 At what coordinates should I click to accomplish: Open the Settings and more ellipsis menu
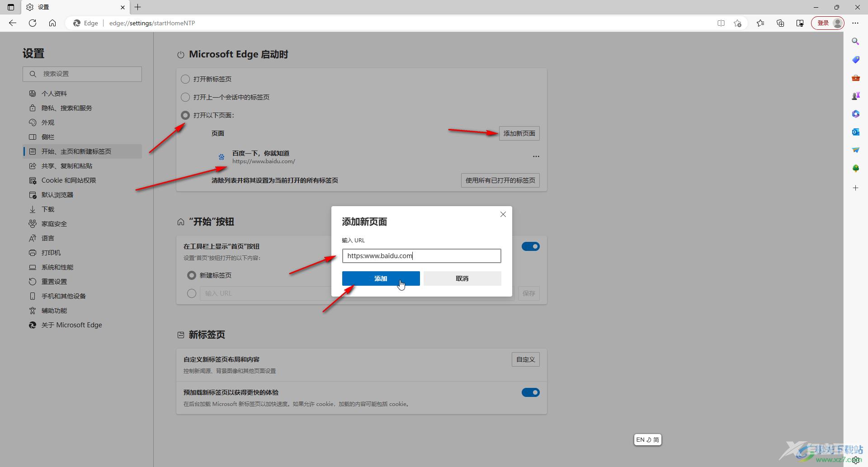[x=855, y=23]
